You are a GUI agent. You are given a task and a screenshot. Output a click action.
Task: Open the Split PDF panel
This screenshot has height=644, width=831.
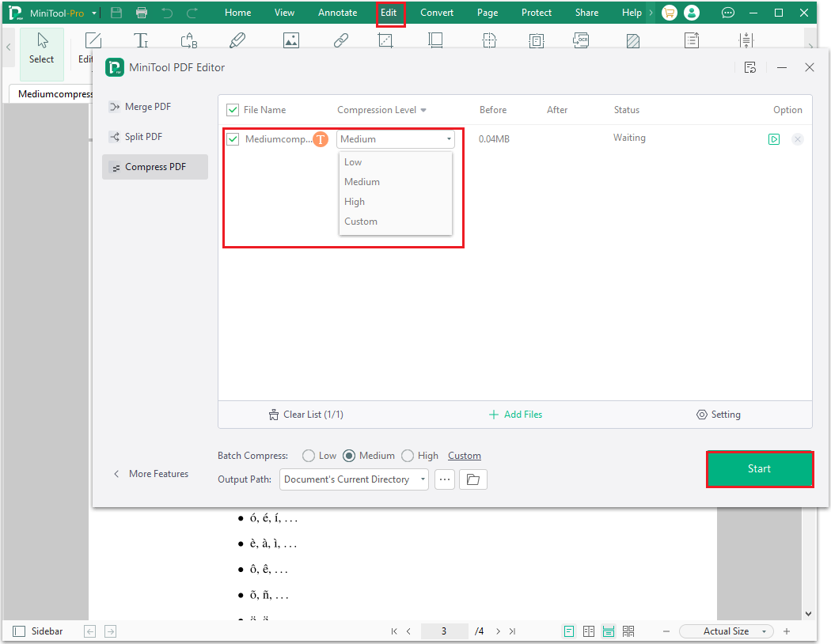(x=144, y=136)
